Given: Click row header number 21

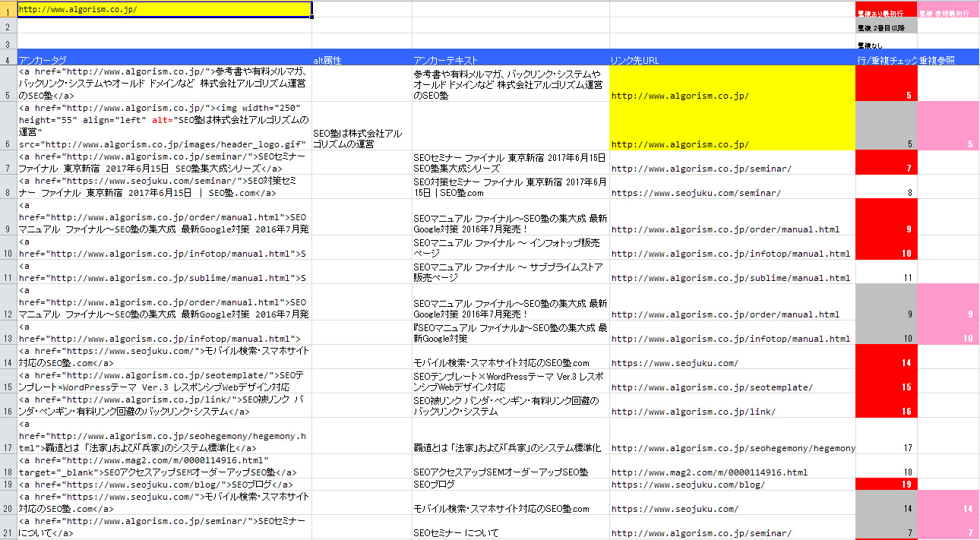Looking at the screenshot, I should [8, 527].
